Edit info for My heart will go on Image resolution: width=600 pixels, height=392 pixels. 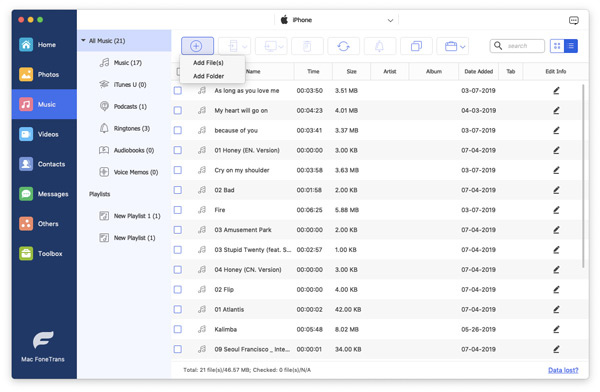click(x=556, y=111)
